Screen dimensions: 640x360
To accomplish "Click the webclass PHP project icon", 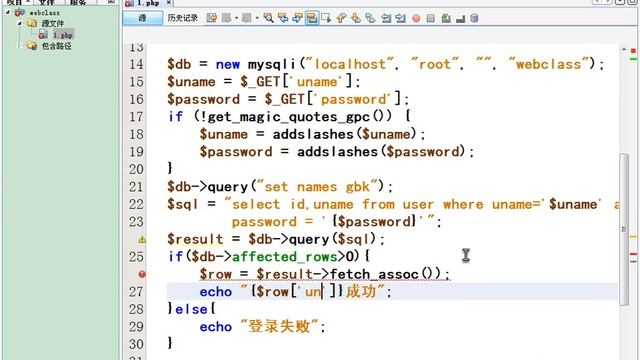I will (x=20, y=13).
